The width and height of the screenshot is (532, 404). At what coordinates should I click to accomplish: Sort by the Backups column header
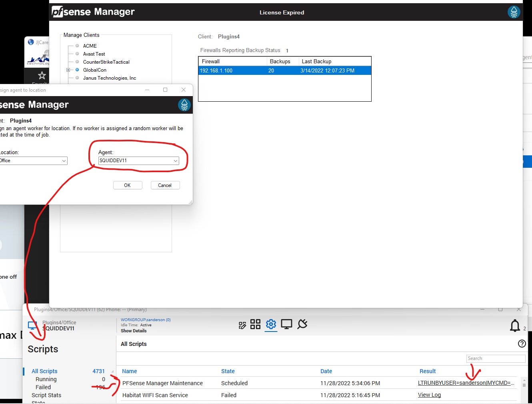coord(283,61)
